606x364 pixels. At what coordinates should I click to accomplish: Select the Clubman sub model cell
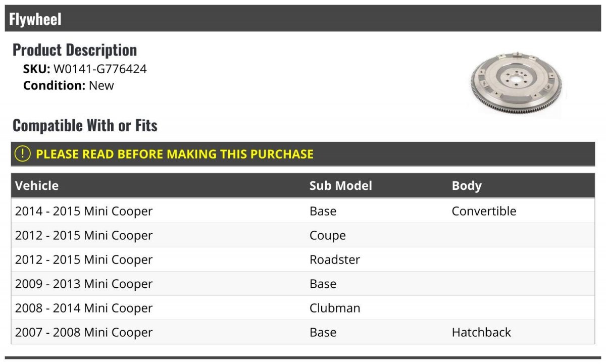334,308
